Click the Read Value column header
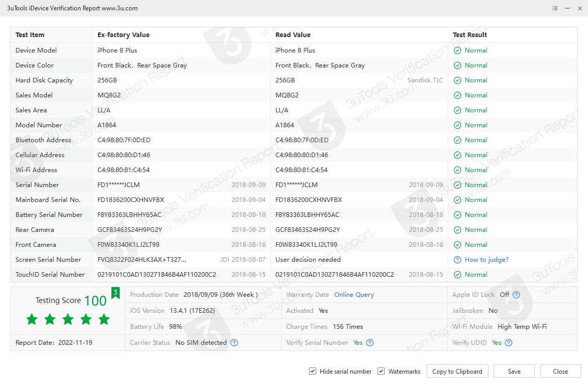The height and width of the screenshot is (386, 588). [293, 35]
